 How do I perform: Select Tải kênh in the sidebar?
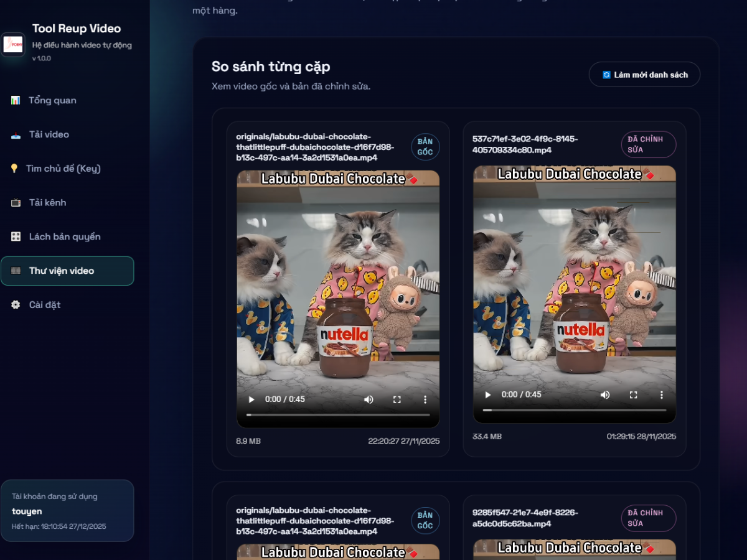click(47, 203)
